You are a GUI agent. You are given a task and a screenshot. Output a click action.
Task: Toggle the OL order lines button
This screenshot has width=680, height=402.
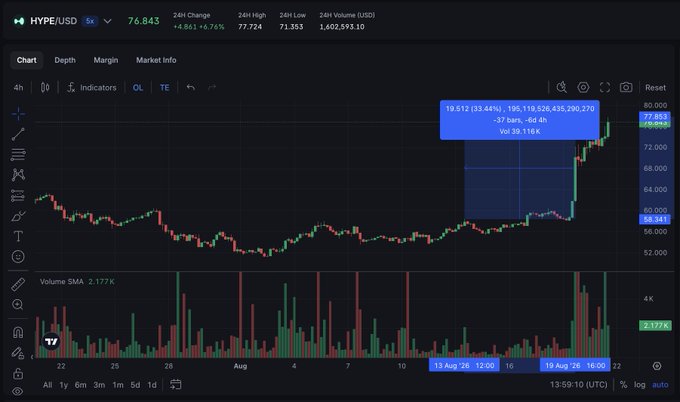click(138, 88)
